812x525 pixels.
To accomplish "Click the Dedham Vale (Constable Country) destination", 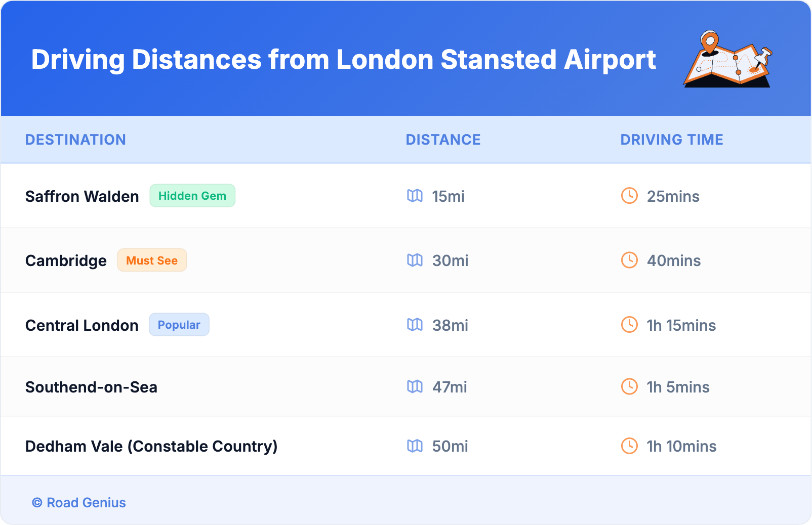I will point(151,446).
